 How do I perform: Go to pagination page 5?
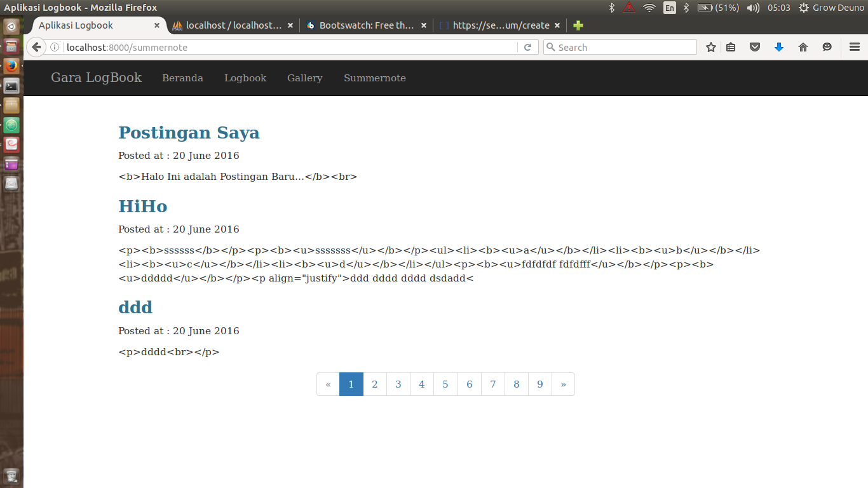click(x=445, y=384)
